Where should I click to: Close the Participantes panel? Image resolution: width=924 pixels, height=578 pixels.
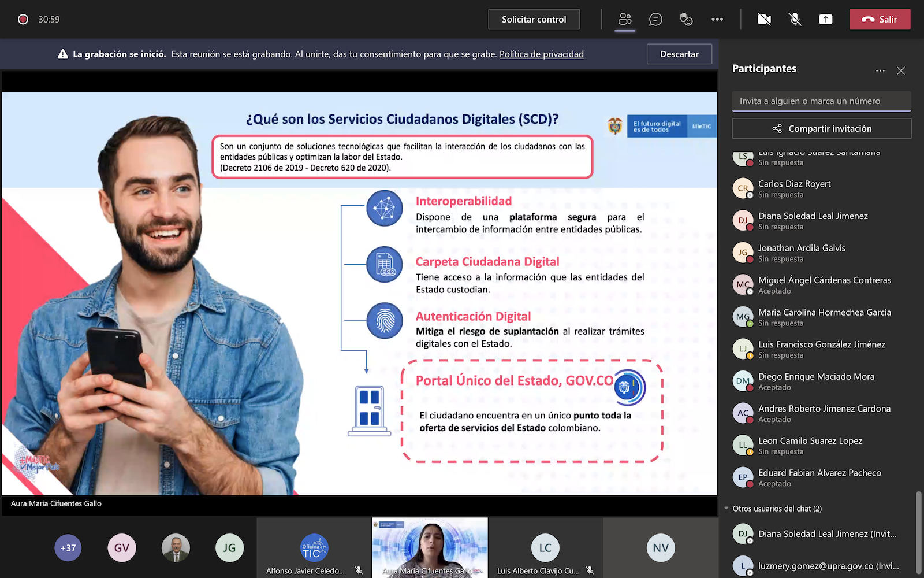[x=901, y=71]
